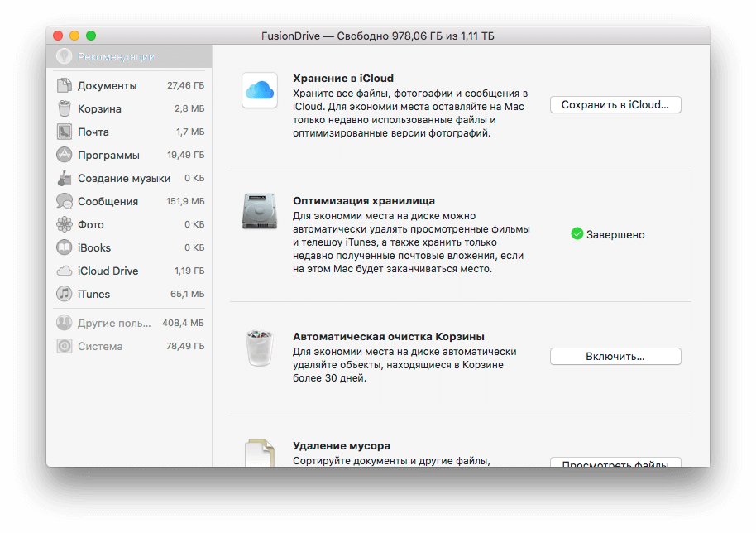This screenshot has width=756, height=533.
Task: Click the full trash can icon for Автоматическая очистка
Action: pos(259,348)
